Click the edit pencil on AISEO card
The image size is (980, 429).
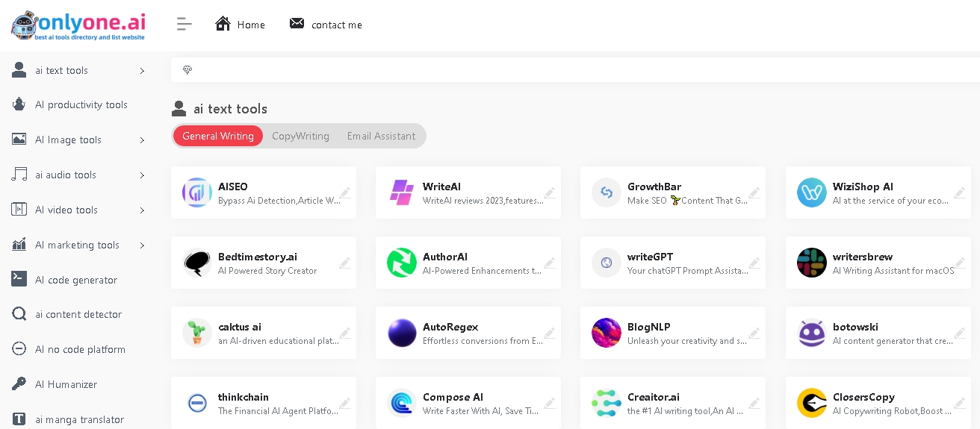(x=345, y=192)
